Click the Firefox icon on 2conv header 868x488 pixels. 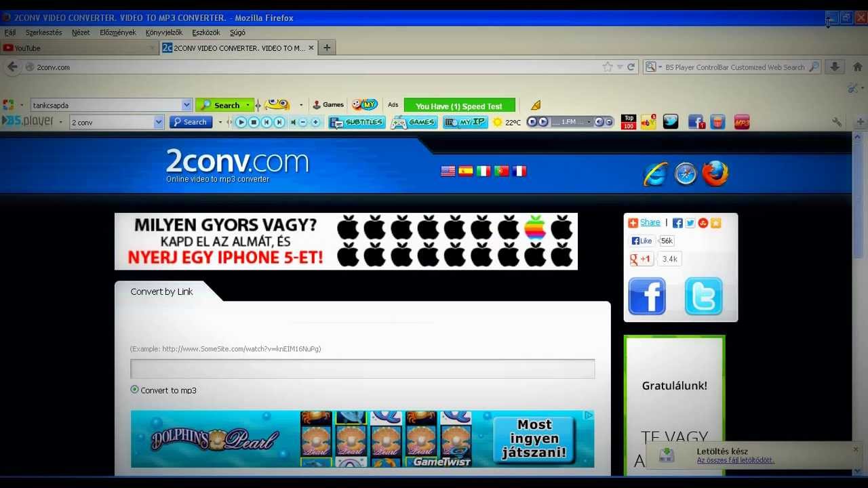(715, 174)
